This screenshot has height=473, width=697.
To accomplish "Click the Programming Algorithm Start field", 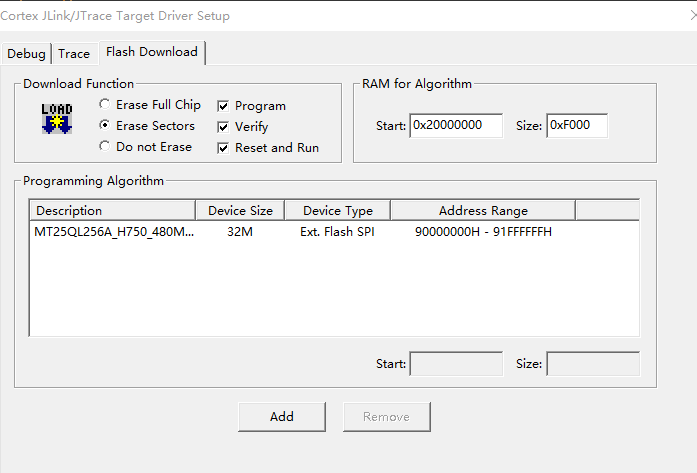I will coord(456,364).
